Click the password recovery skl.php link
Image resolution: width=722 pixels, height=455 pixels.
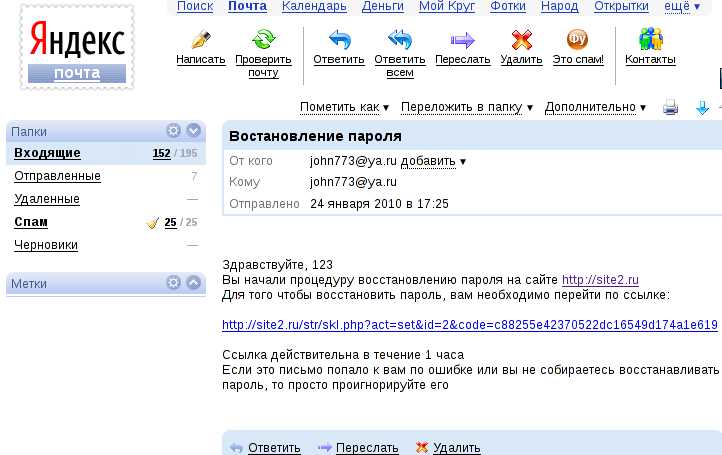470,325
